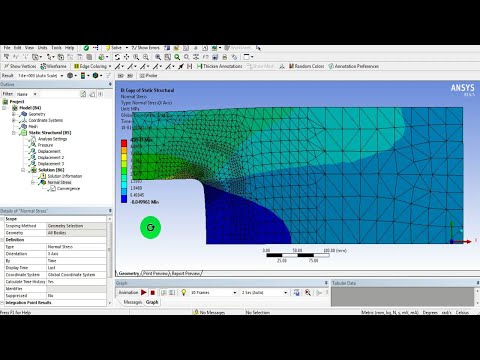Screen dimensions: 480x360
Task: Click the Coordinate System value field
Action: (76, 275)
